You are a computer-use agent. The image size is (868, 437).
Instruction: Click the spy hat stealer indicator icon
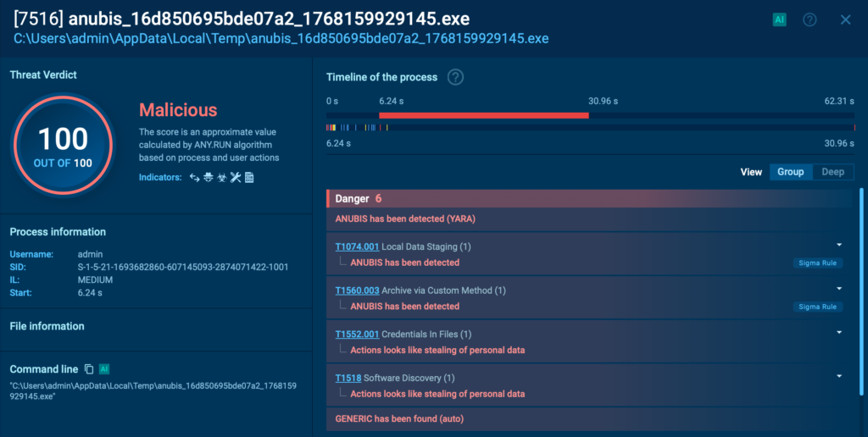pos(209,178)
